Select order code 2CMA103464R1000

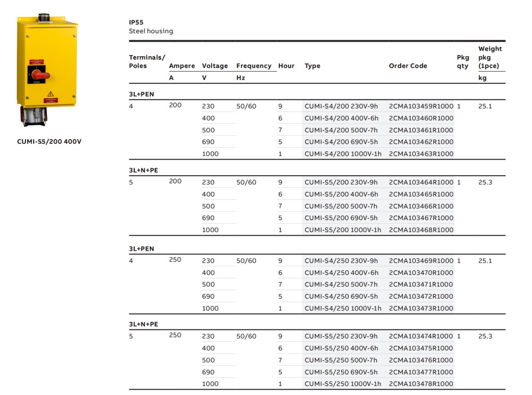pyautogui.click(x=421, y=182)
